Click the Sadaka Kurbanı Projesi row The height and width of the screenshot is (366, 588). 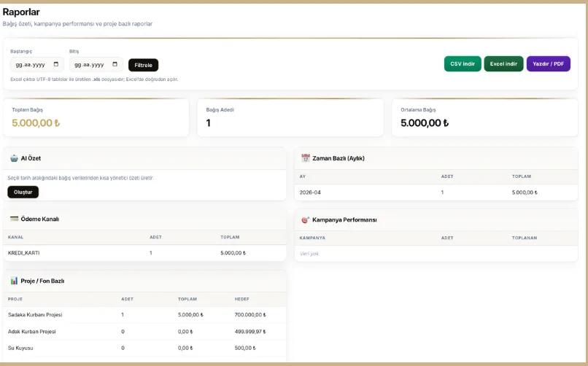pos(144,315)
